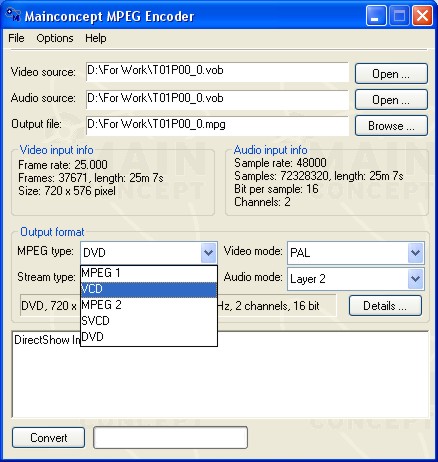Close the Mainconcept MPEG Encoder window
Screen dimensions: 438x462
tap(422, 16)
